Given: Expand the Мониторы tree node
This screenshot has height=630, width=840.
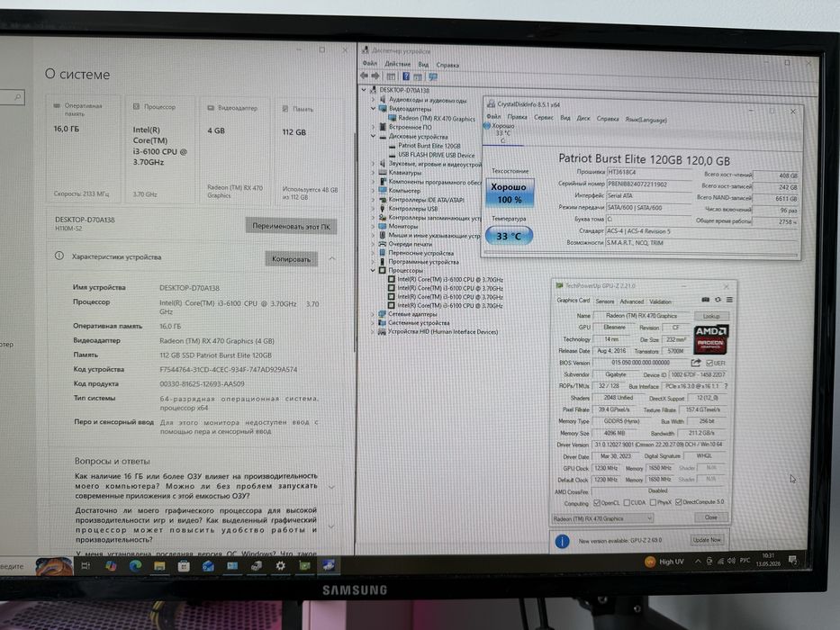Looking at the screenshot, I should (x=374, y=226).
